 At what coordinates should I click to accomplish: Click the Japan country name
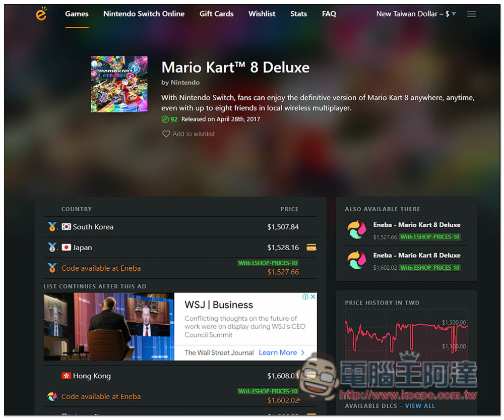point(82,247)
